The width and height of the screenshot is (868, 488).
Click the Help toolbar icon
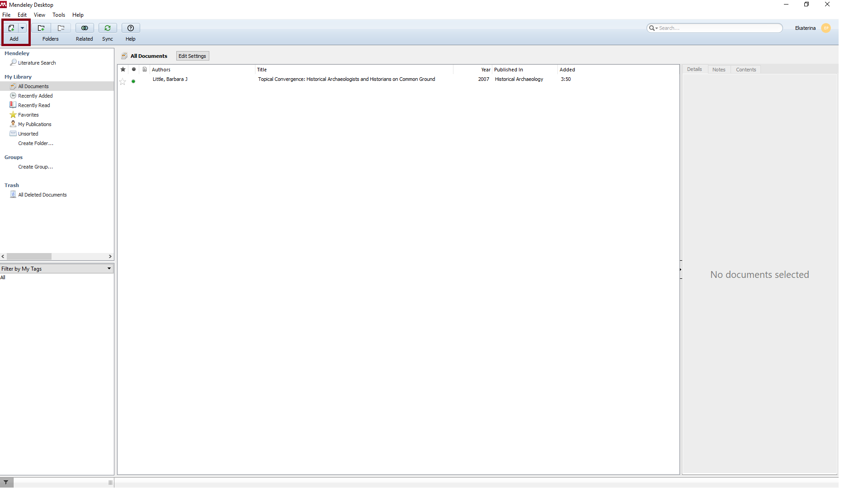coord(131,28)
